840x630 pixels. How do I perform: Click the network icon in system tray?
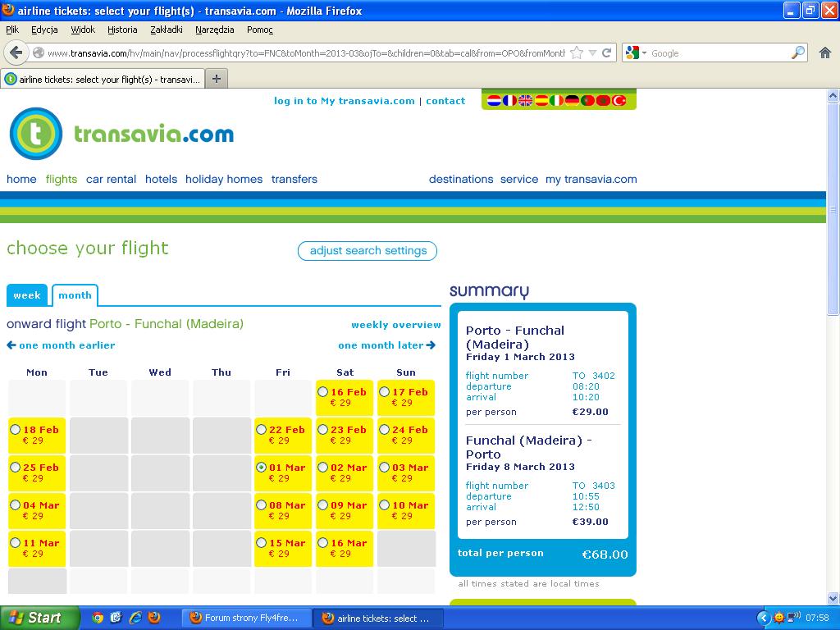(793, 618)
